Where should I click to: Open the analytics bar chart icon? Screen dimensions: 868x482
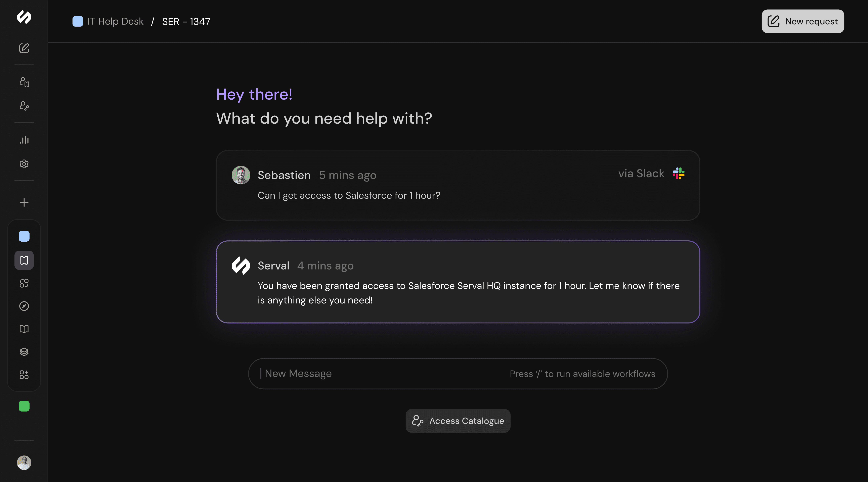[24, 140]
